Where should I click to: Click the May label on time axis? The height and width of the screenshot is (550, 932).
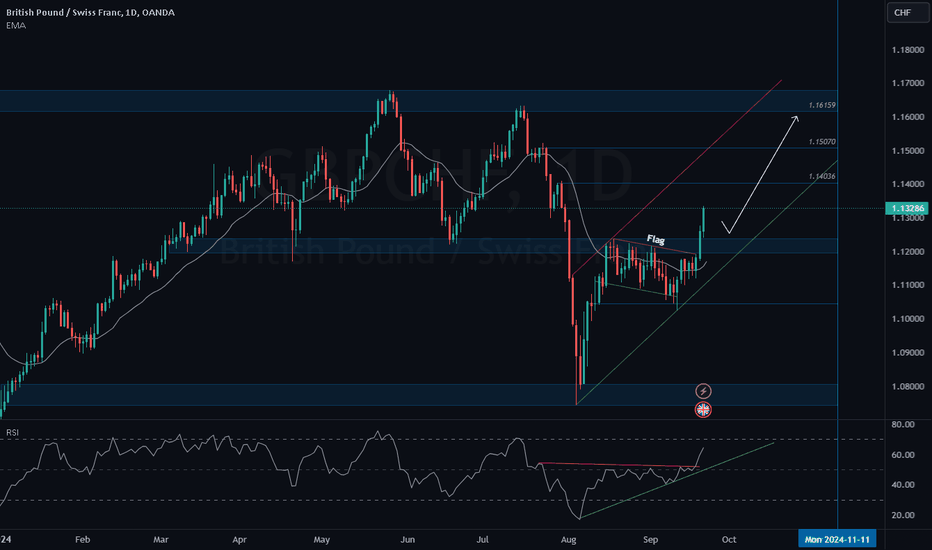tap(322, 540)
